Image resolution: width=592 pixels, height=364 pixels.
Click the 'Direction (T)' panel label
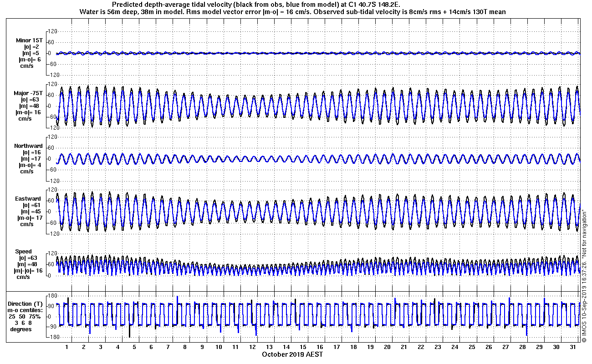point(26,303)
